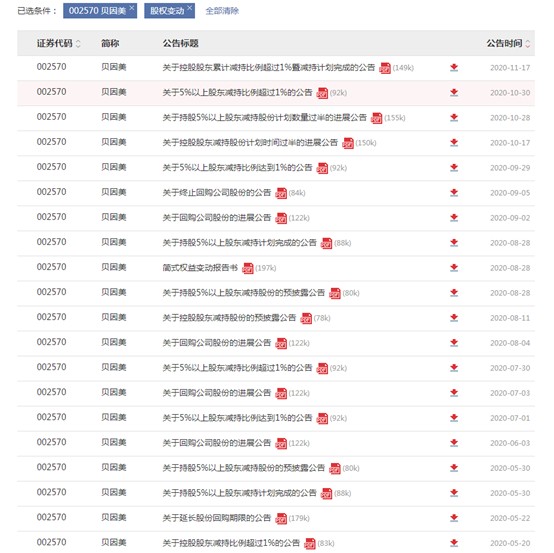Open PDF icon for 关于延长股份回购期限的公告
554x553 pixels.
click(x=281, y=518)
